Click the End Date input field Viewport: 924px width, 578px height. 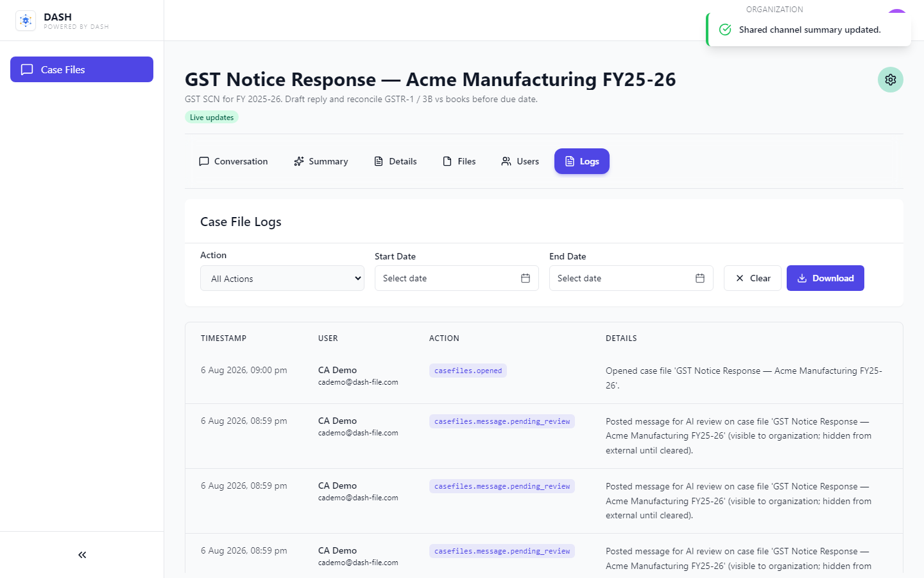coord(631,278)
